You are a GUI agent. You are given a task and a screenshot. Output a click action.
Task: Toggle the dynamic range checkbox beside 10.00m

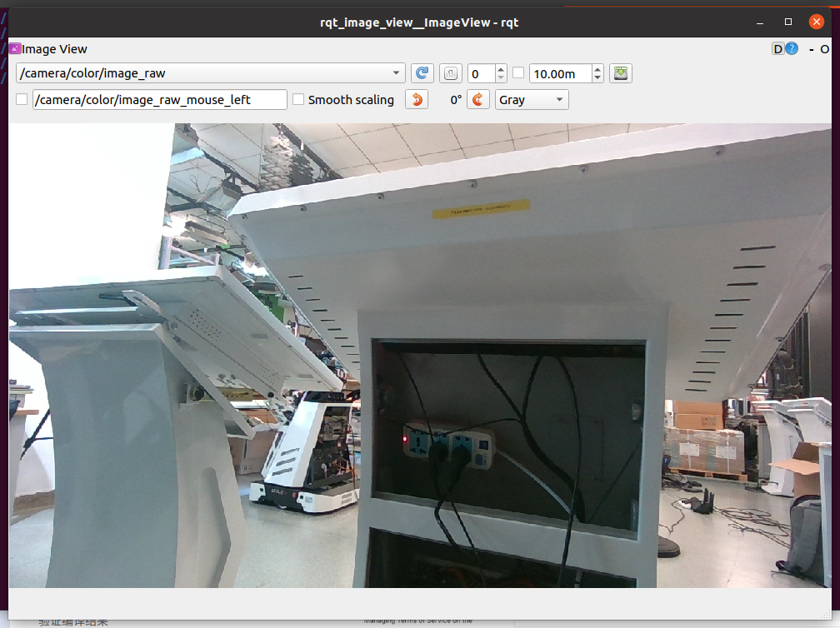518,72
